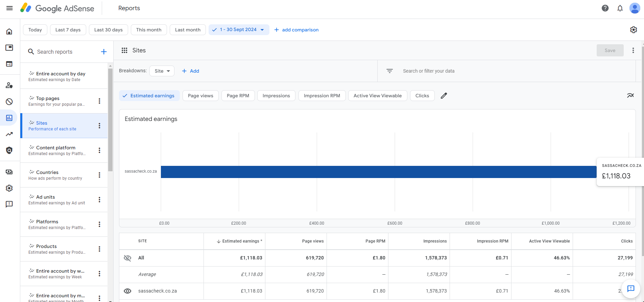
Task: Open Payments icon in sidebar
Action: pyautogui.click(x=9, y=172)
